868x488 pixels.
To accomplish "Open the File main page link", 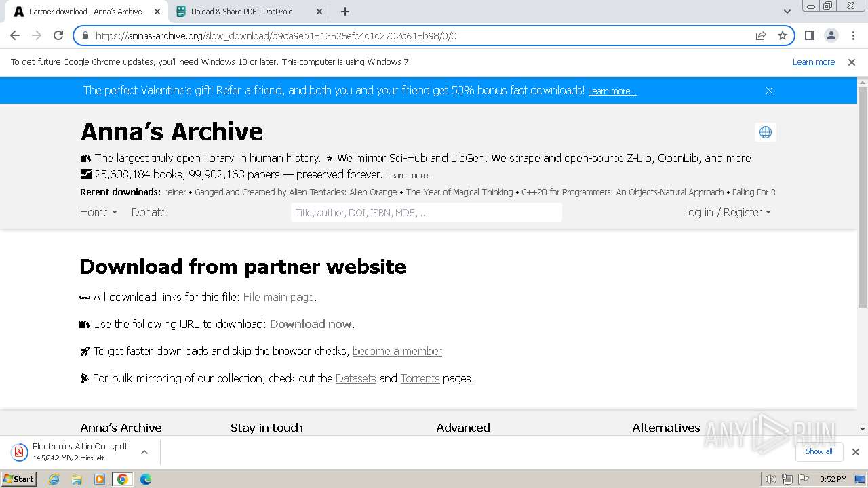I will pos(279,297).
